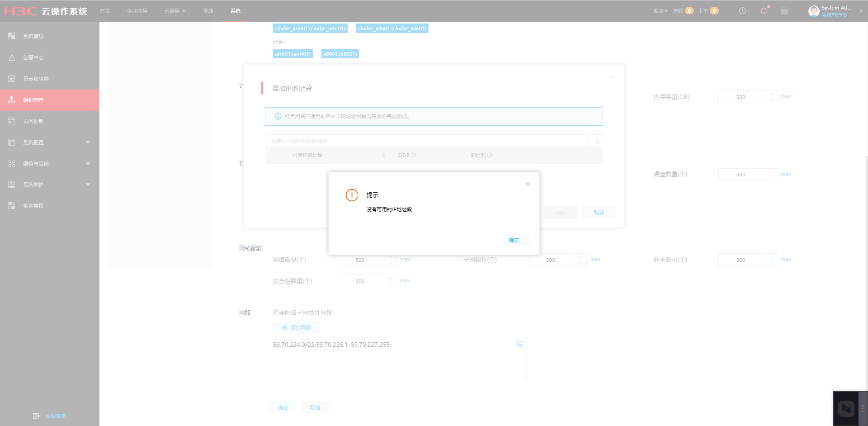868x426 pixels.
Task: Go to the 首页 tab
Action: pyautogui.click(x=105, y=11)
